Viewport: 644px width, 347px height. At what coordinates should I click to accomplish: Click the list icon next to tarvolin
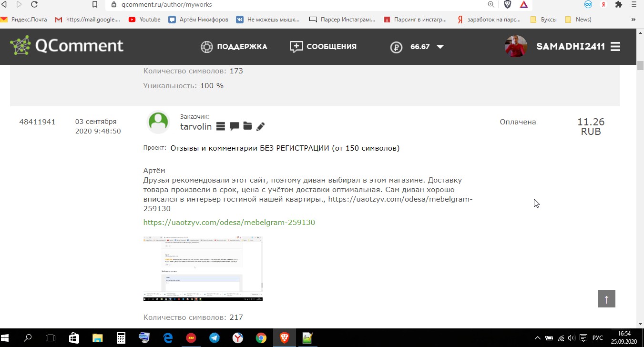point(220,126)
